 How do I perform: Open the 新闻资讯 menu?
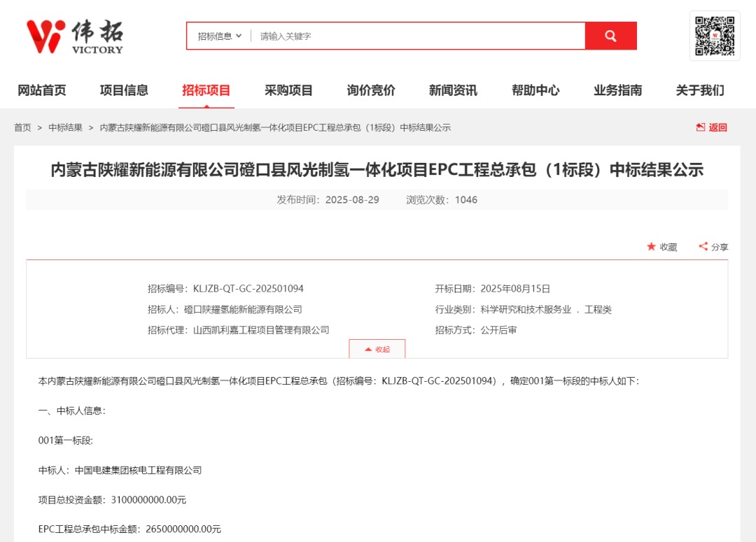tap(452, 90)
